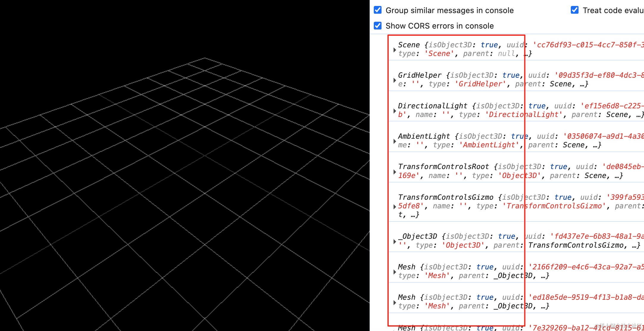The width and height of the screenshot is (644, 331).
Task: Disable Show CORS errors in console
Action: click(x=378, y=26)
